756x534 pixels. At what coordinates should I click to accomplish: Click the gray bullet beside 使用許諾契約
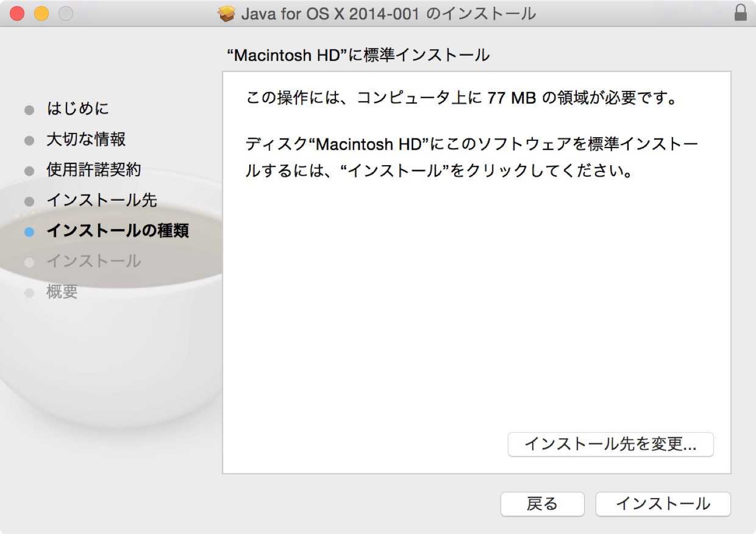coord(30,171)
